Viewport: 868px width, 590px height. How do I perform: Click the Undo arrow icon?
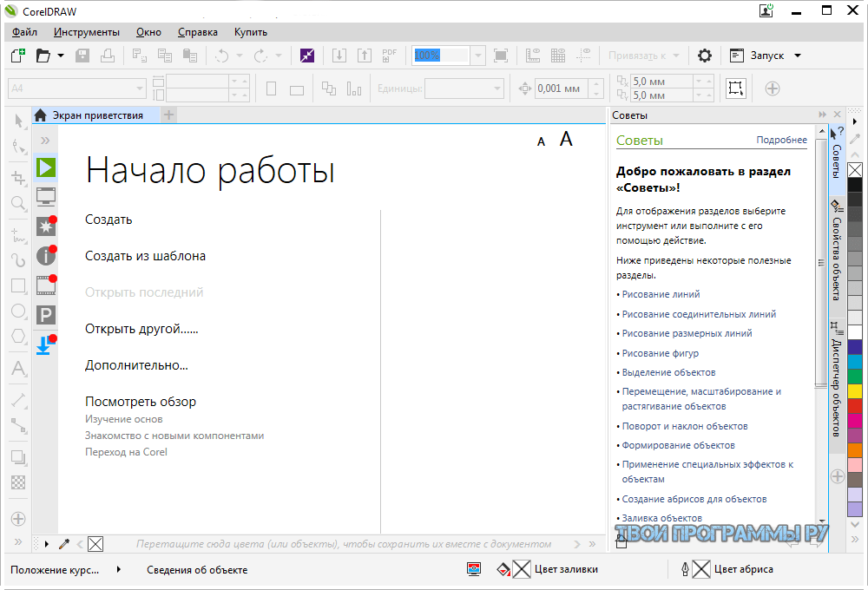click(x=221, y=56)
